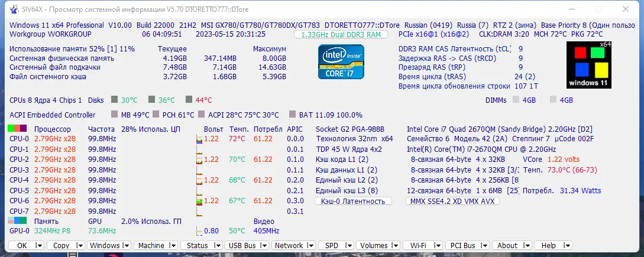Click the Workgroup WORKGROUP text
This screenshot has width=644, height=257.
[50, 34]
